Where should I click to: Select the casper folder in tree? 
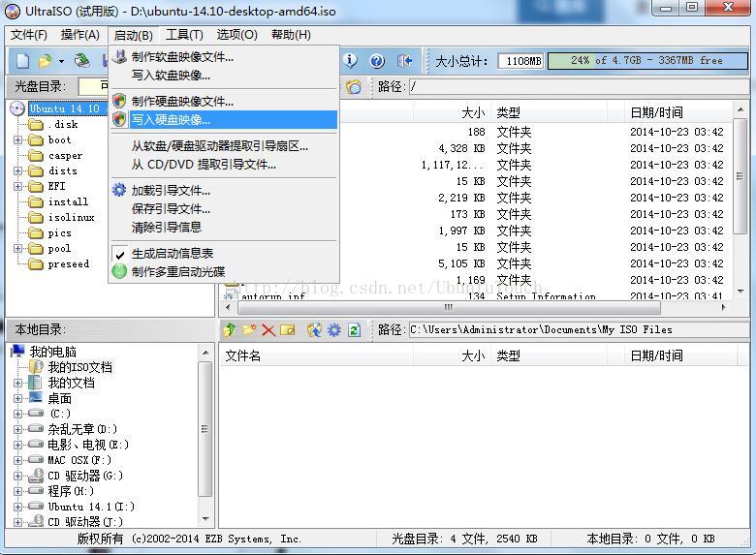tap(65, 156)
